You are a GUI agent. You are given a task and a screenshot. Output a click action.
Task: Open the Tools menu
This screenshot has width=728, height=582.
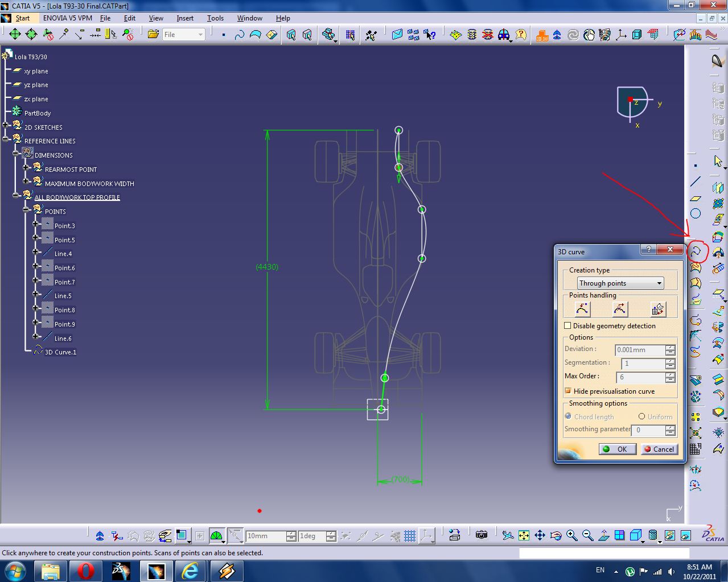coord(215,18)
